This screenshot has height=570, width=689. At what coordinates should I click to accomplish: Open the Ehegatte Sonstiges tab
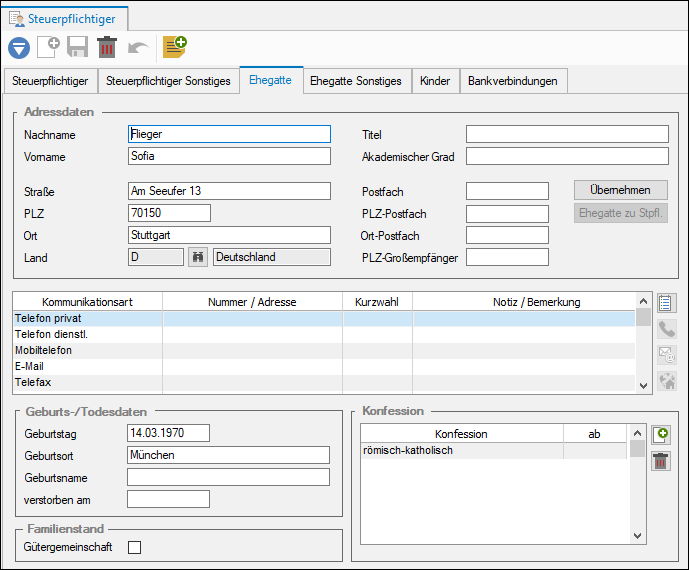[356, 81]
